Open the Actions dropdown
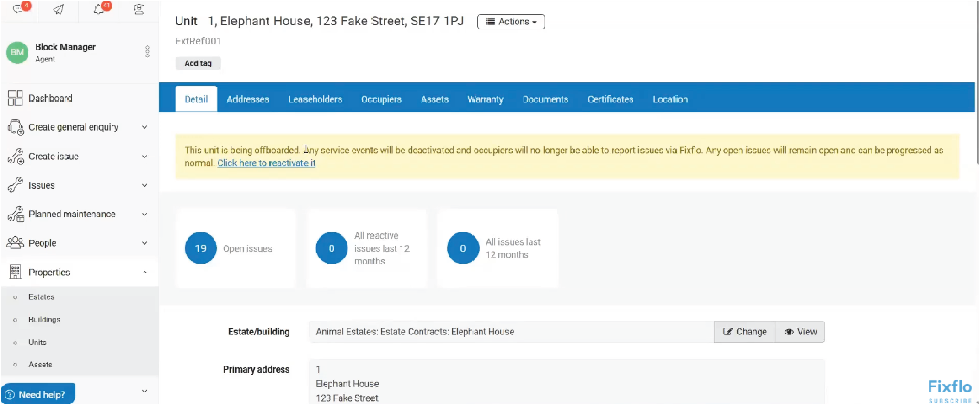 (511, 22)
